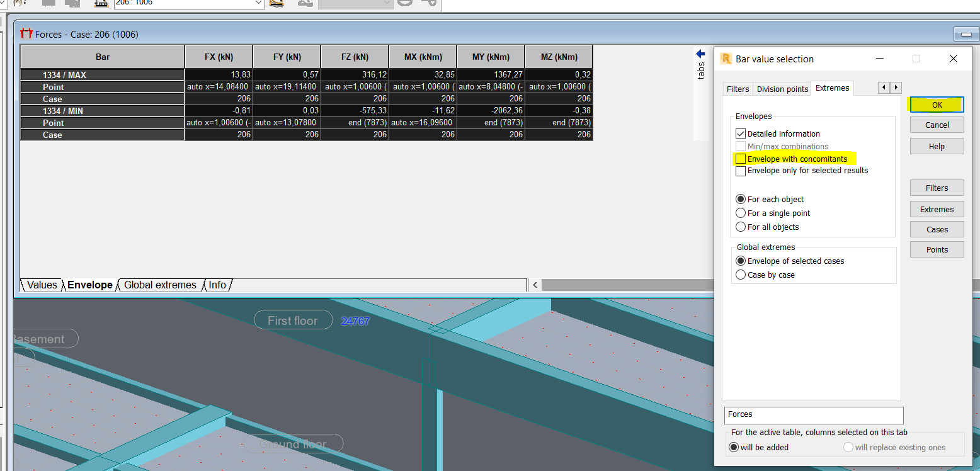Click the Forces text field in the dialog
Image resolution: width=980 pixels, height=471 pixels.
point(813,416)
